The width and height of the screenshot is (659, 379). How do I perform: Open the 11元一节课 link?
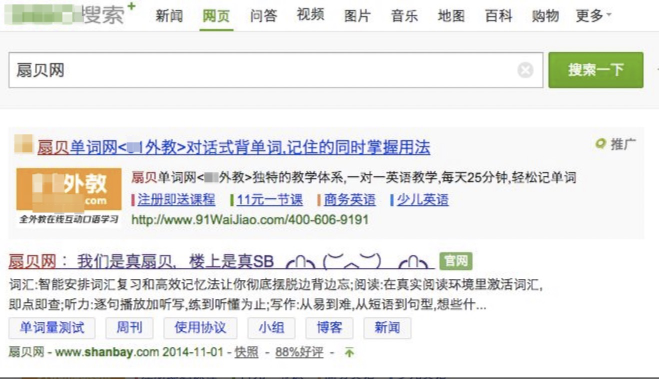pos(269,200)
